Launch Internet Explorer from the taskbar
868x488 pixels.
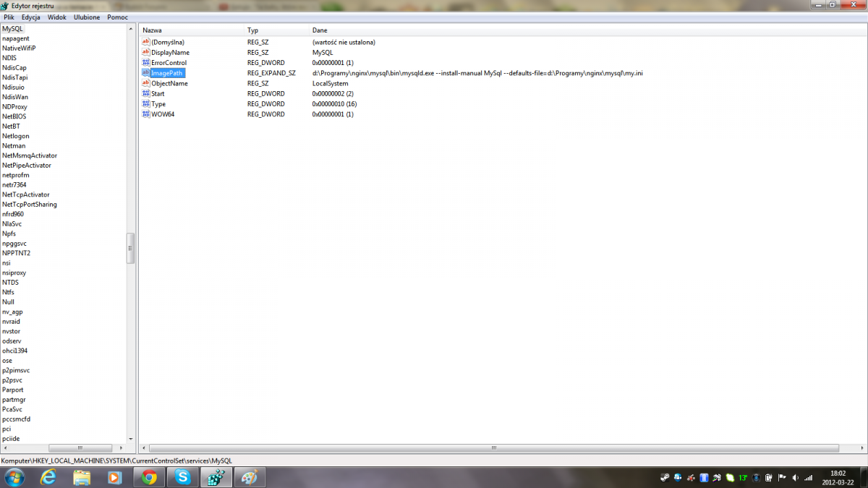click(x=48, y=477)
